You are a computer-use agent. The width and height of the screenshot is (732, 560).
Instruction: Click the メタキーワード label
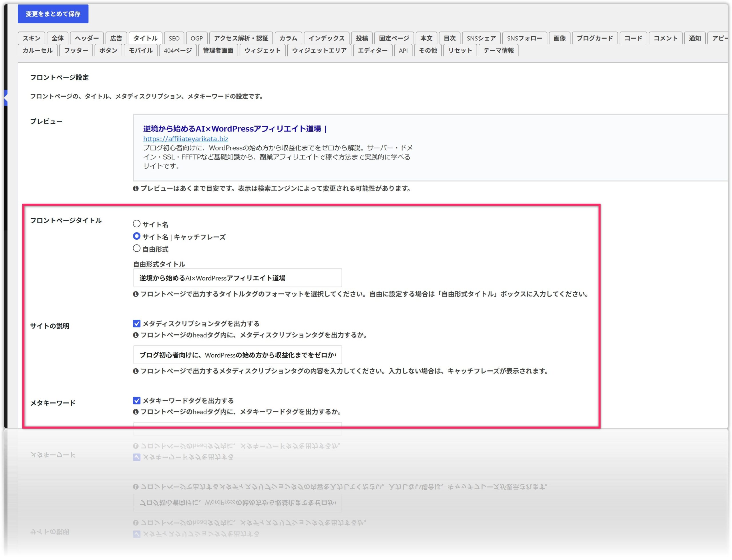click(53, 403)
